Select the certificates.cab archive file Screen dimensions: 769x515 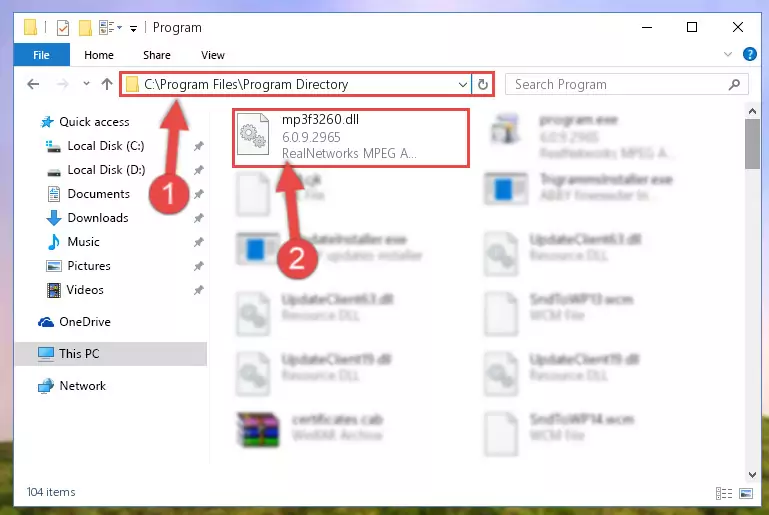[x=310, y=428]
